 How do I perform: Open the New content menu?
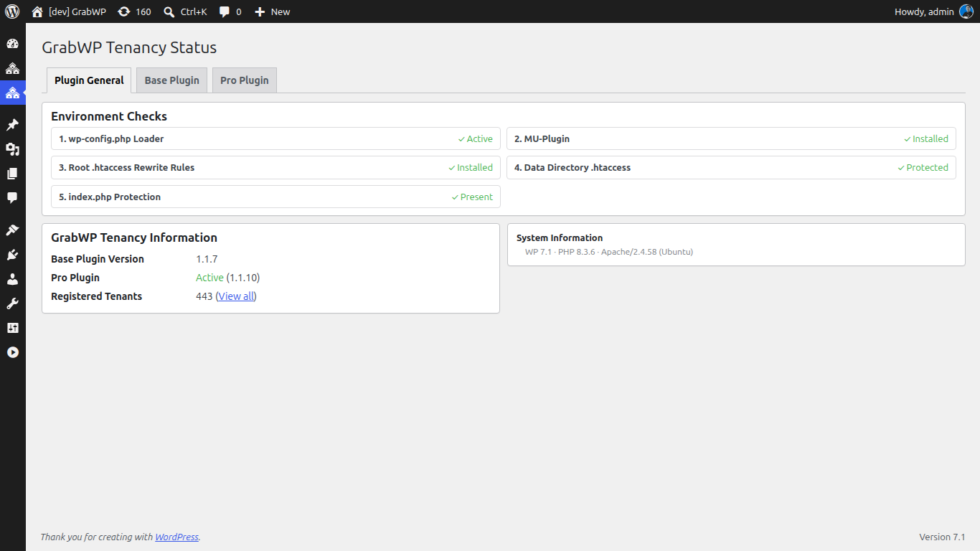273,11
